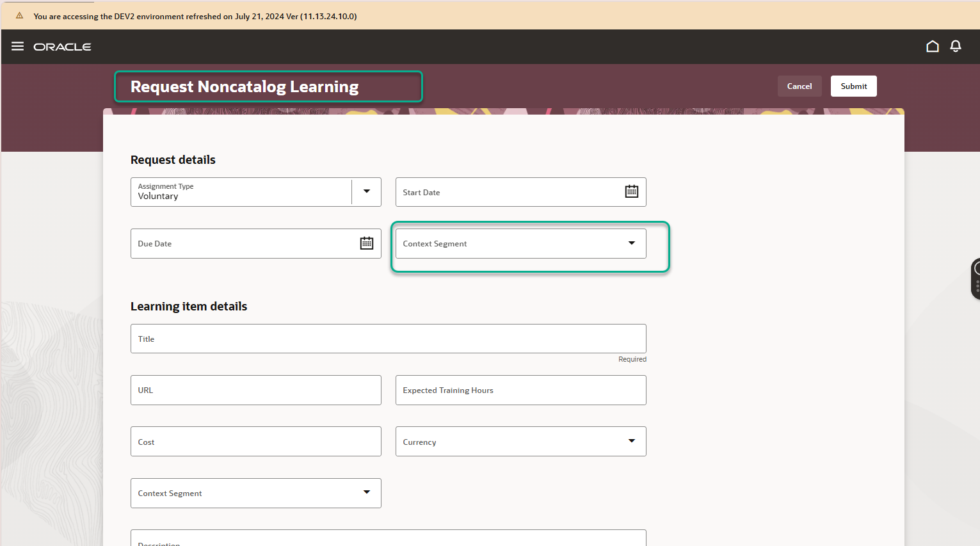This screenshot has height=546, width=980.
Task: Open notifications bell
Action: tap(956, 46)
